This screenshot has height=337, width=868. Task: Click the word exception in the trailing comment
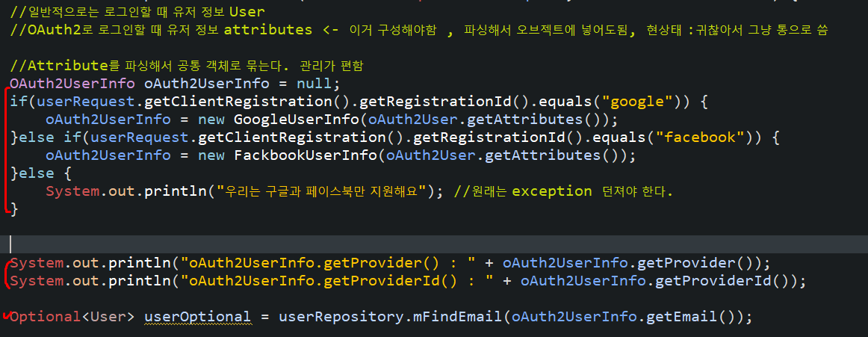coord(552,191)
